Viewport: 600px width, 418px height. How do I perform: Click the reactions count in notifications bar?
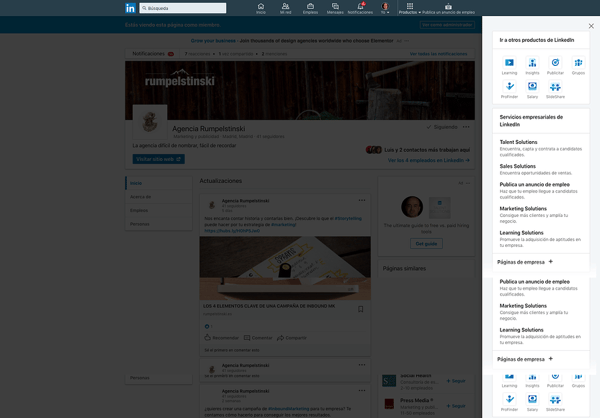197,54
